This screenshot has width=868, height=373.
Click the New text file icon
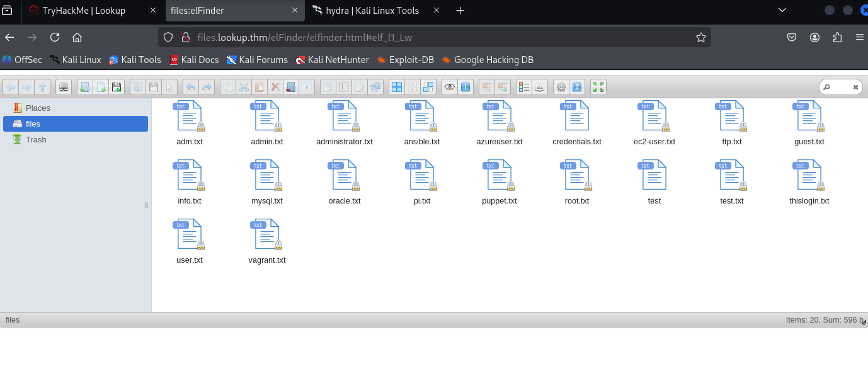(x=101, y=87)
